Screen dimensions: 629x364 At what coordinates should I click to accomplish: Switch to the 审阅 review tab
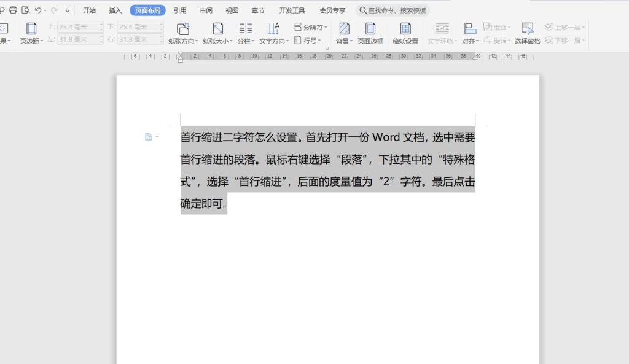click(206, 10)
